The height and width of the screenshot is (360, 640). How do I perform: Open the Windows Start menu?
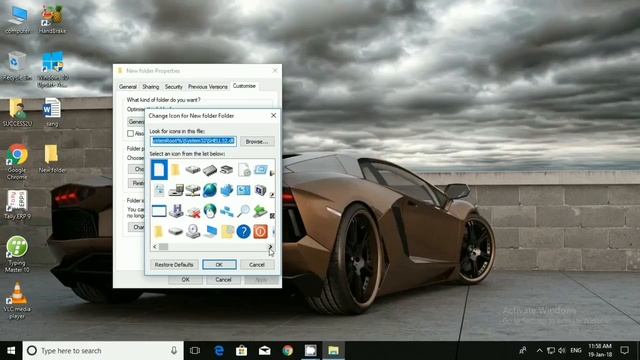pos(11,351)
